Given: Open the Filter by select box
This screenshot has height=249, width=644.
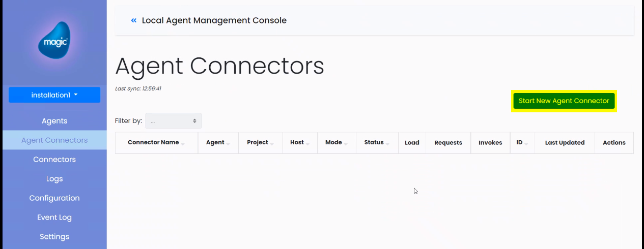Looking at the screenshot, I should coord(173,121).
